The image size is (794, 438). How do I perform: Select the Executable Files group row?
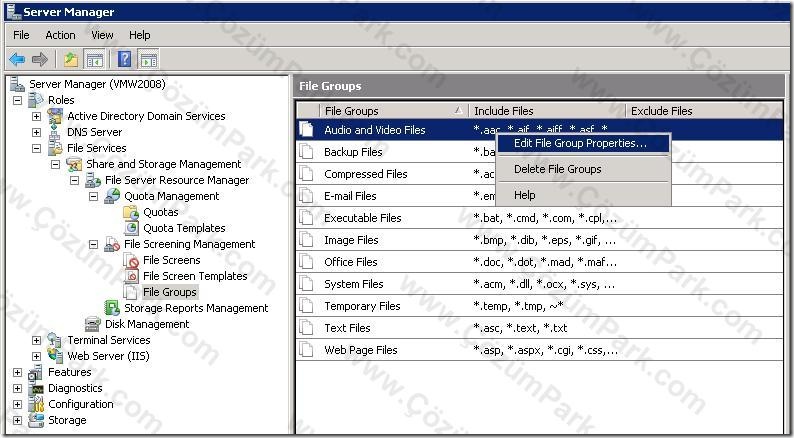[539, 218]
